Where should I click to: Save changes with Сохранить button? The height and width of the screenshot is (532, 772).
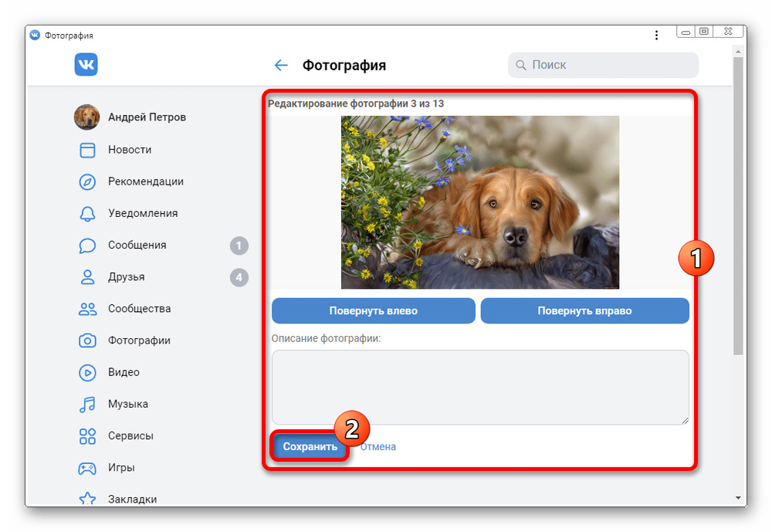[310, 447]
